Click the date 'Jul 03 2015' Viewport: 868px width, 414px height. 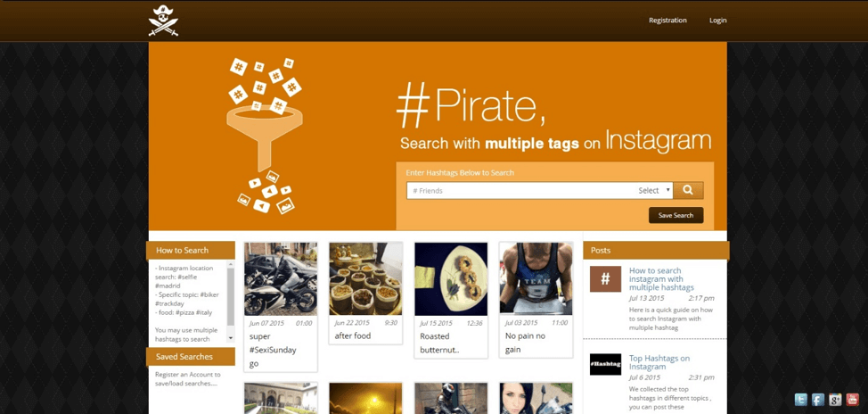522,323
